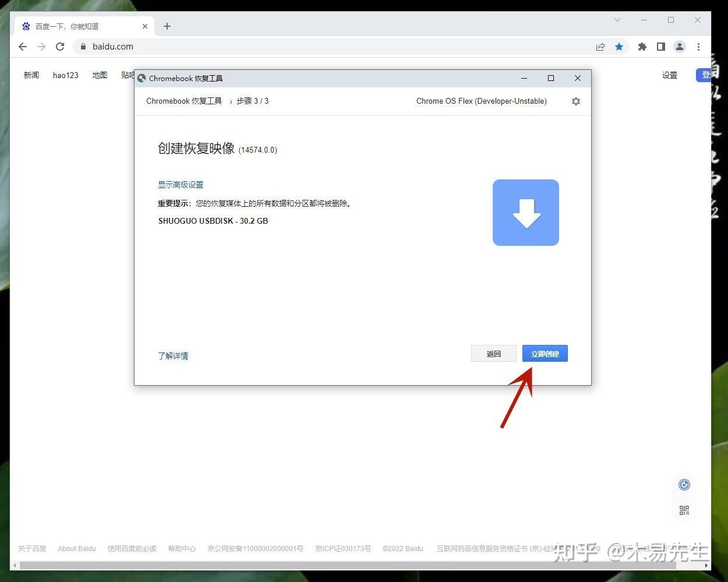Image resolution: width=728 pixels, height=582 pixels.
Task: Click the 关于百度 footer link
Action: point(32,549)
